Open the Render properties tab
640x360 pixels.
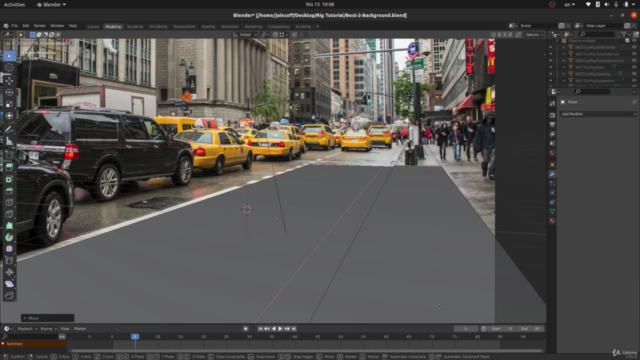pos(552,115)
